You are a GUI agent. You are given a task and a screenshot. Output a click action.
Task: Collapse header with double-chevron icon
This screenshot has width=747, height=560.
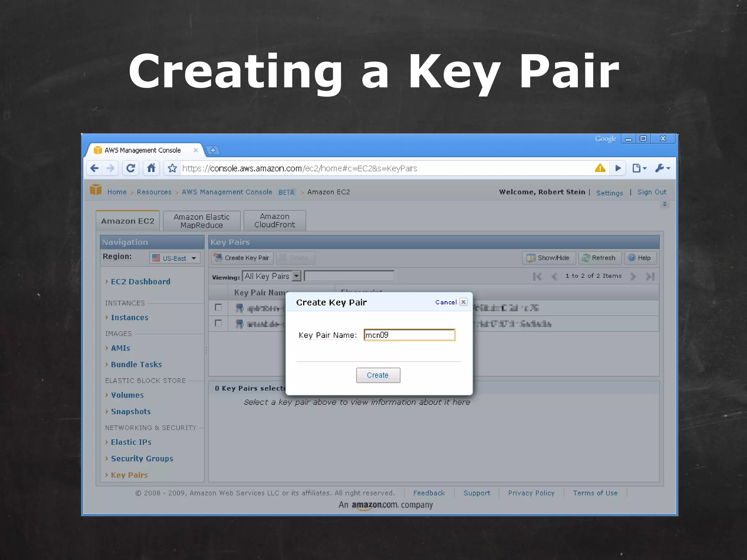665,204
